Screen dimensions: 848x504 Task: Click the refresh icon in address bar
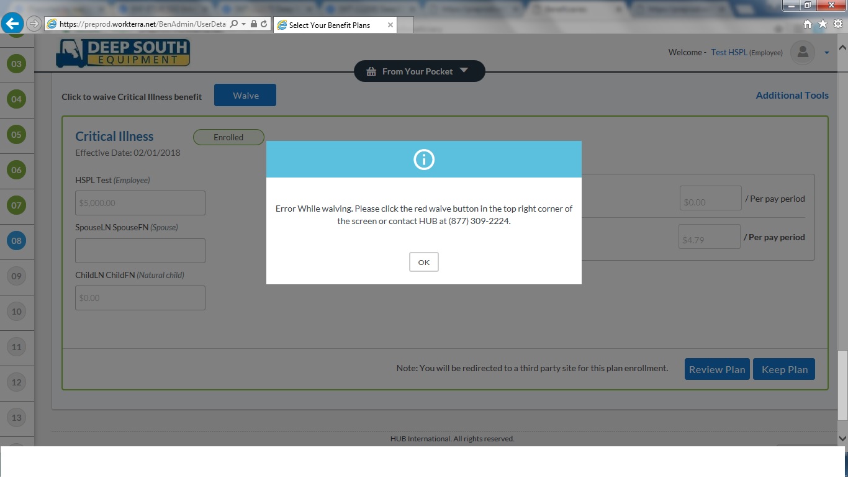pyautogui.click(x=264, y=24)
